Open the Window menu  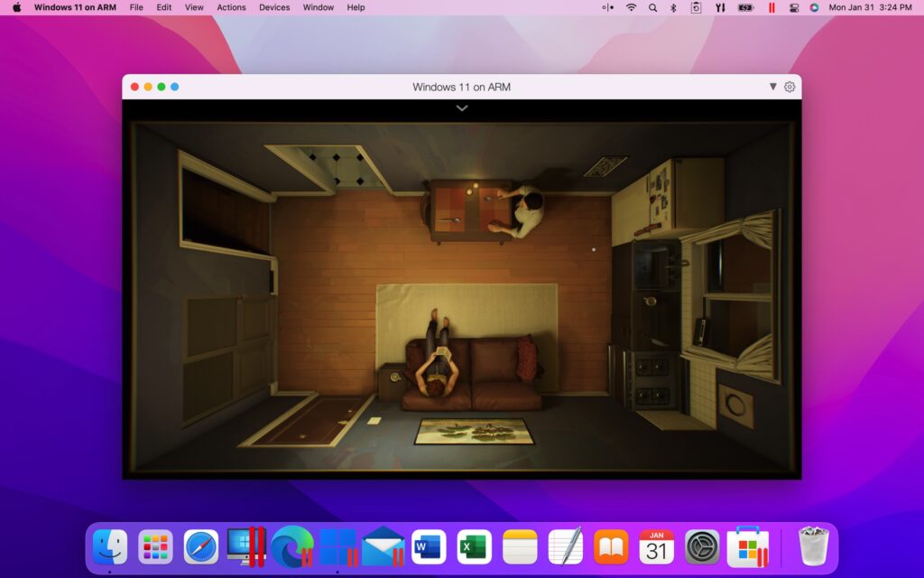pos(319,7)
